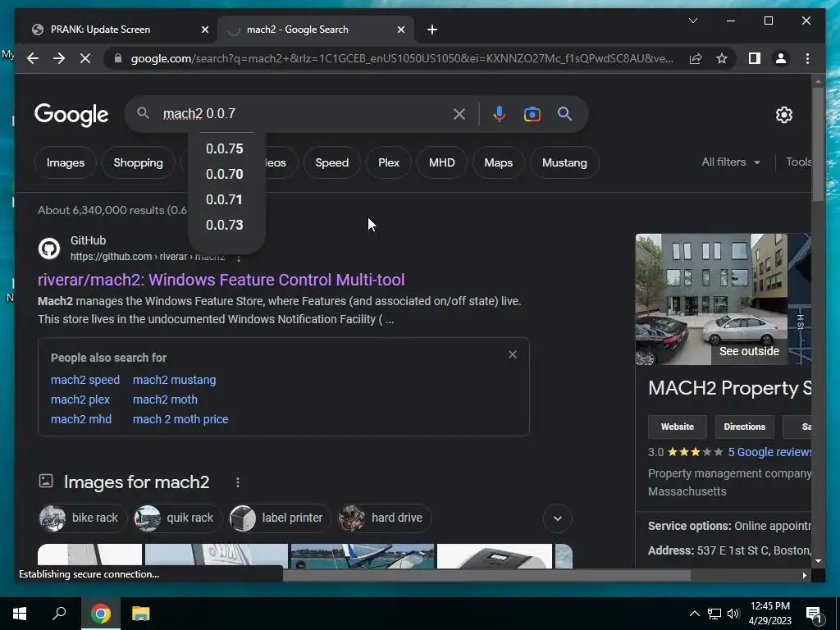Go back to the previous page

click(33, 58)
